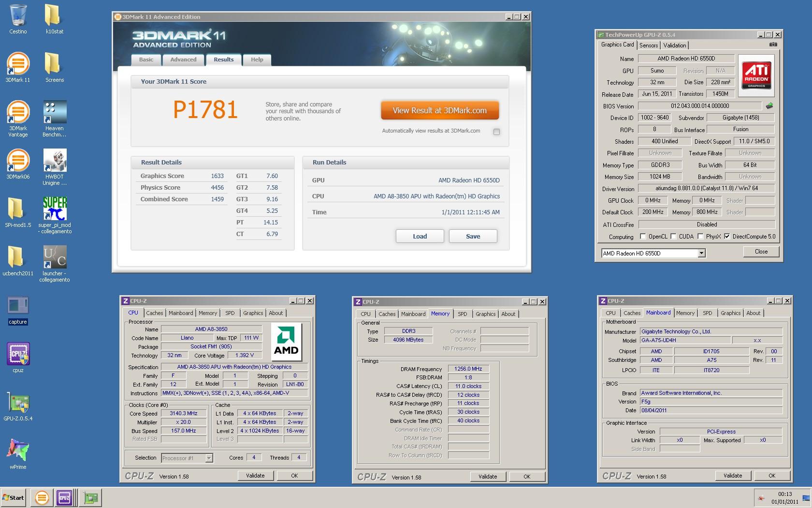
Task: Click the CAS# Latency value 11.0 clocks
Action: 468,386
